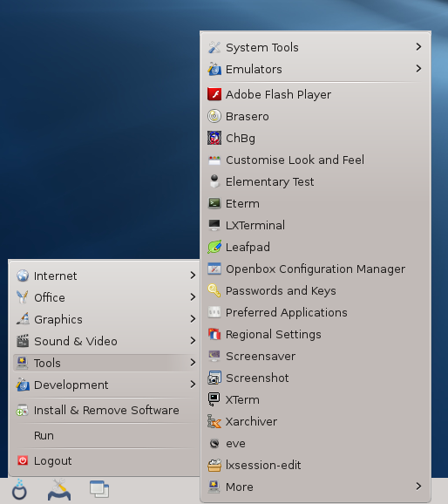Viewport: 448px width, 504px height.
Task: Launch LXTerminal from the Tools menu
Action: tap(316, 225)
